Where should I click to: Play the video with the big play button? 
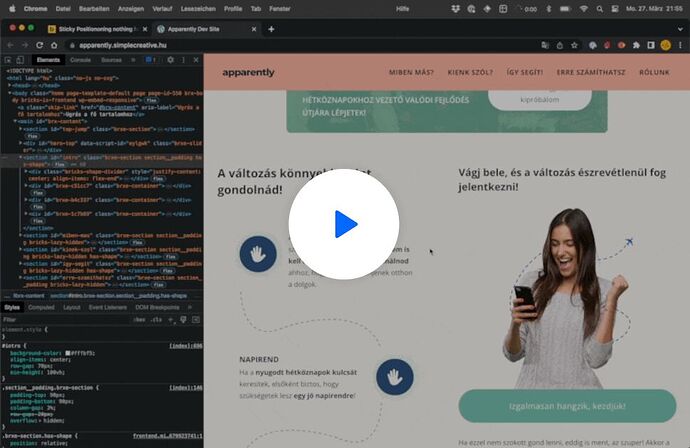tap(344, 224)
